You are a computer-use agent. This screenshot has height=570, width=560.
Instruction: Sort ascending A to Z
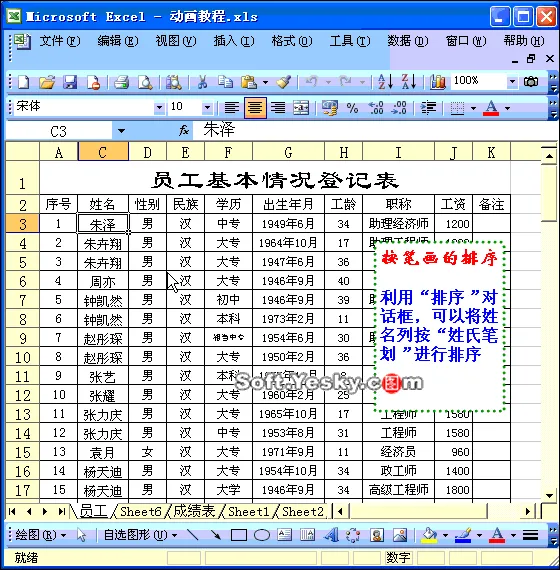click(385, 82)
